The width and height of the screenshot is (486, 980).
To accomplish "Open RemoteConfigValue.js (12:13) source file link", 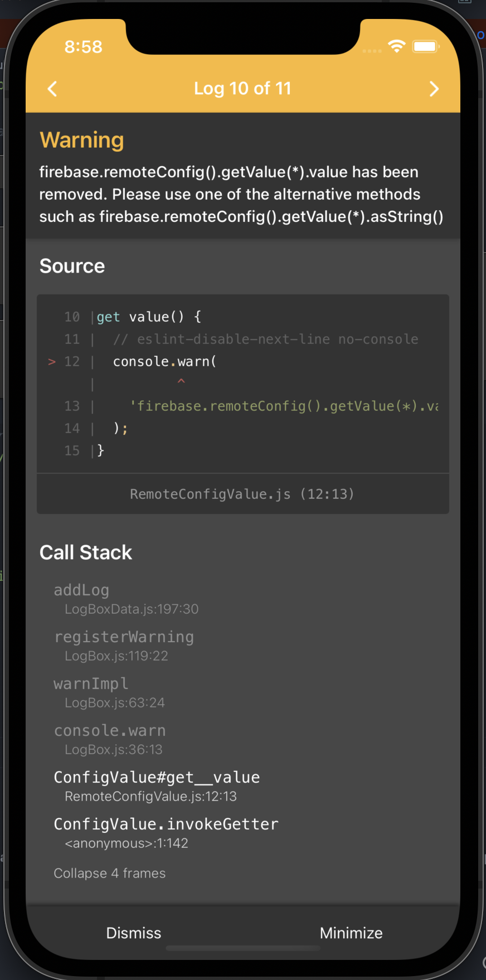I will pos(242,494).
